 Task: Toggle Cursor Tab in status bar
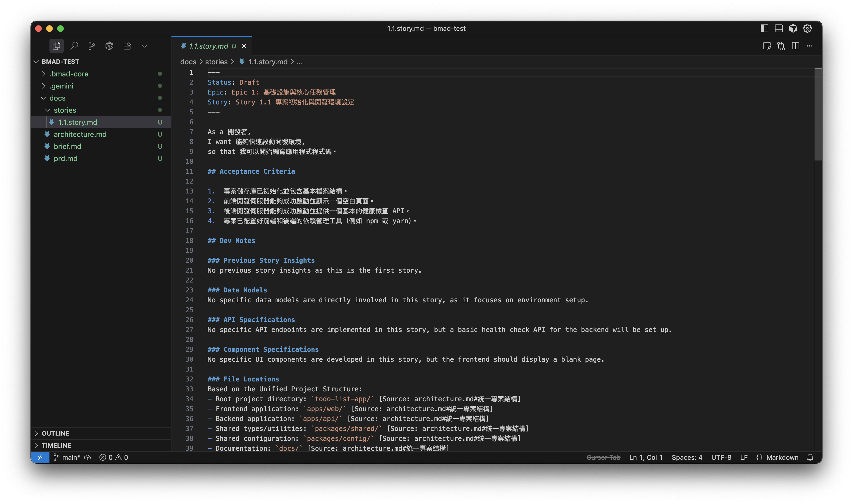point(603,457)
